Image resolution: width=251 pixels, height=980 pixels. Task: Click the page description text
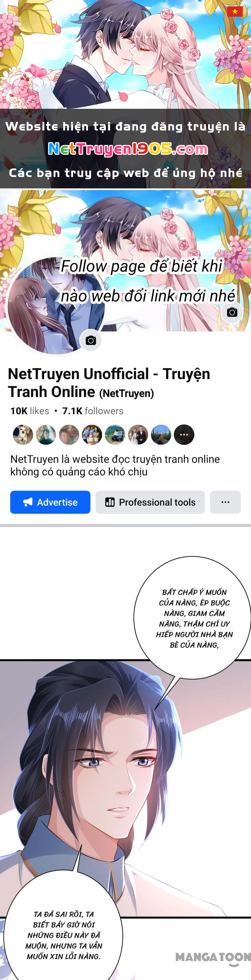tap(115, 465)
